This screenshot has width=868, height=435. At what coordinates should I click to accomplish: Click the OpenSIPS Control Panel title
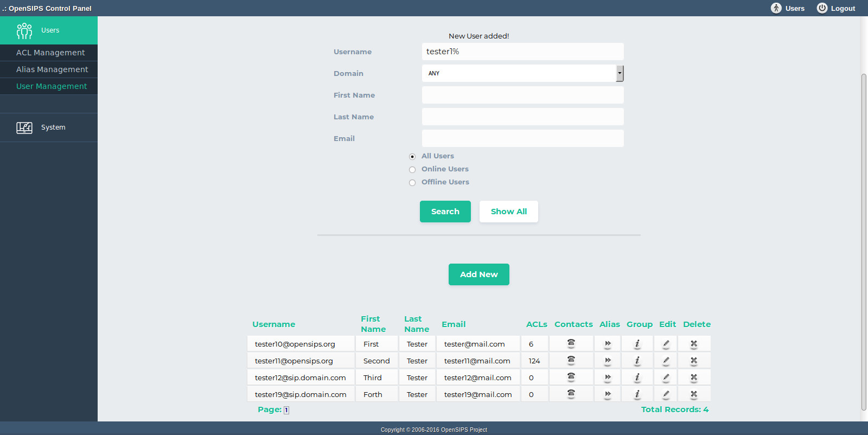(47, 8)
